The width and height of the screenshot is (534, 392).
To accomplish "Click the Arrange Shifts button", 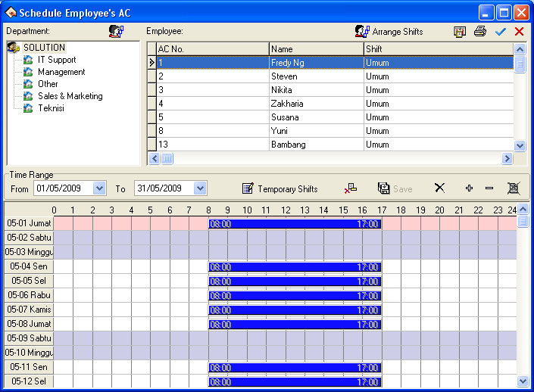I will [x=389, y=32].
